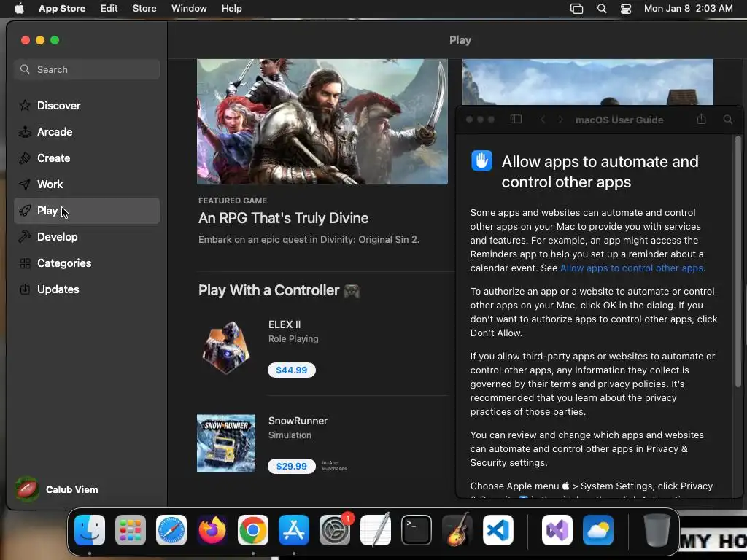747x560 pixels.
Task: Open Google Chrome from the Dock
Action: pyautogui.click(x=253, y=530)
